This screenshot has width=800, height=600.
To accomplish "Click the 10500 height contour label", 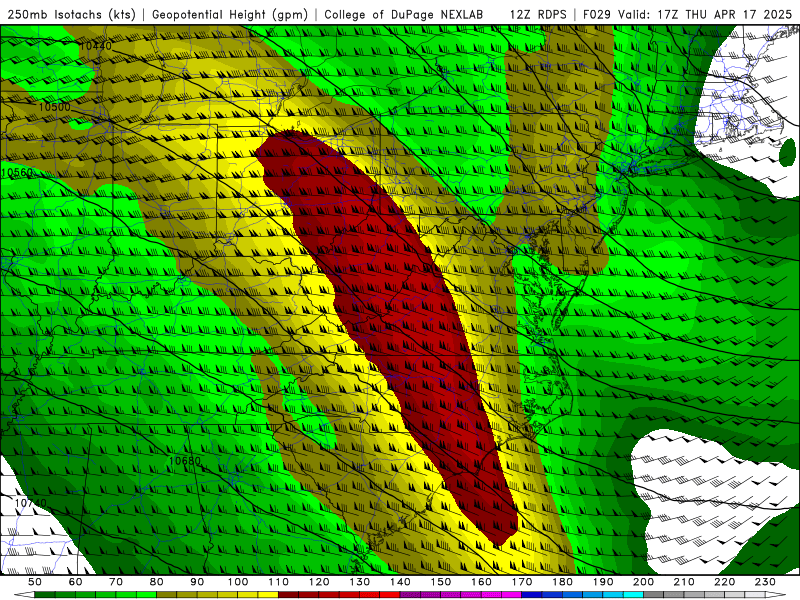I will [54, 107].
